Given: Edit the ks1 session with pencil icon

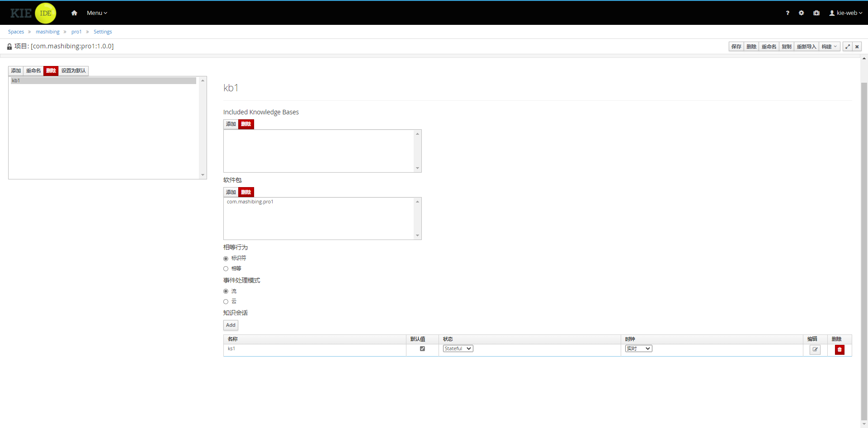Looking at the screenshot, I should tap(815, 349).
